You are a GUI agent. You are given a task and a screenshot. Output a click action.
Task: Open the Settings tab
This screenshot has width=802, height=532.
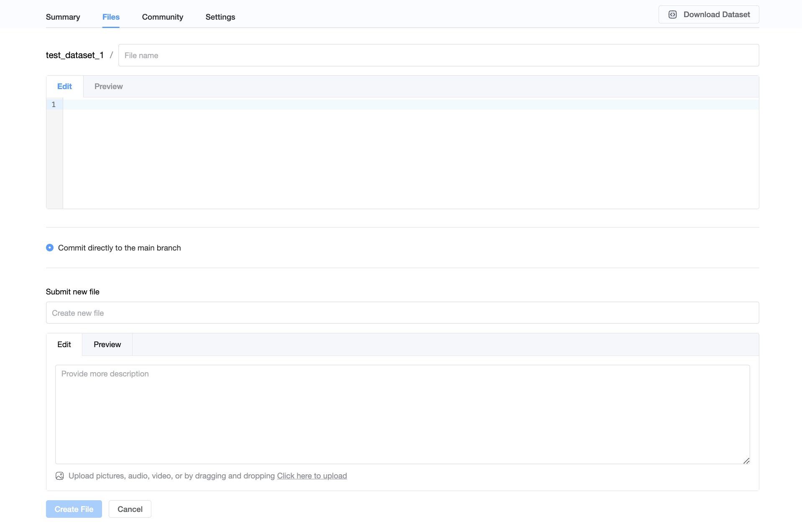coord(220,17)
